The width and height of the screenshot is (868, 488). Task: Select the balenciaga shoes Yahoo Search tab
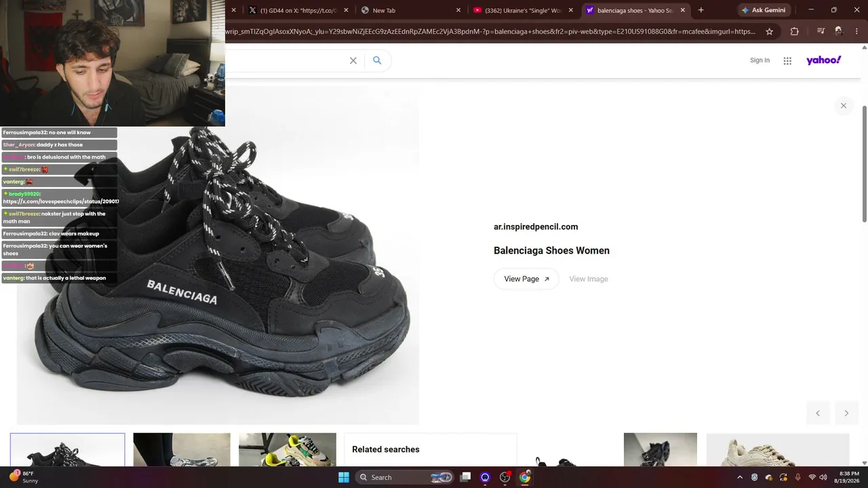tap(635, 10)
